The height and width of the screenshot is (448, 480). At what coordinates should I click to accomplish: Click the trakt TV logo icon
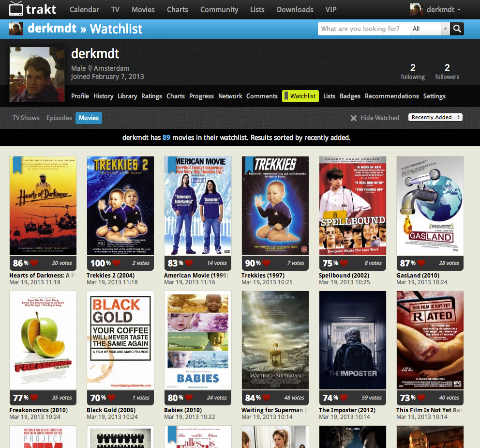point(16,9)
